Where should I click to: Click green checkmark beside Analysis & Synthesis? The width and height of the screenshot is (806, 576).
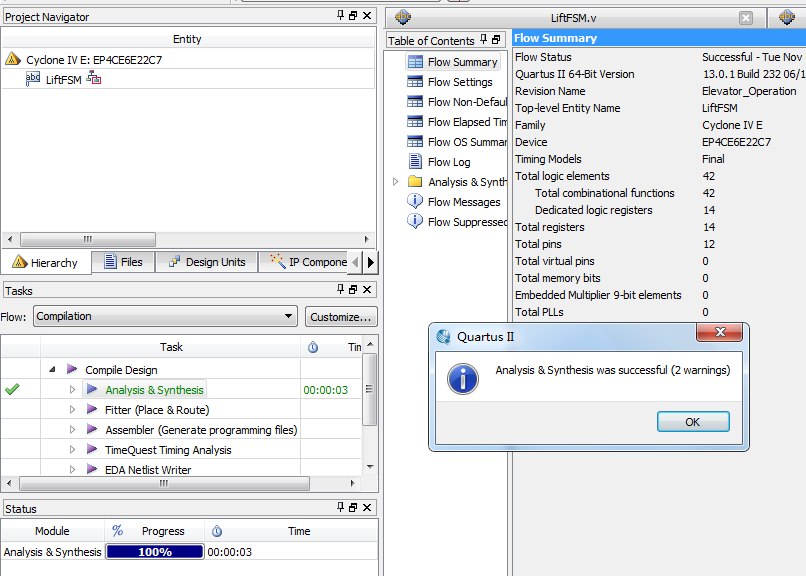click(x=12, y=389)
